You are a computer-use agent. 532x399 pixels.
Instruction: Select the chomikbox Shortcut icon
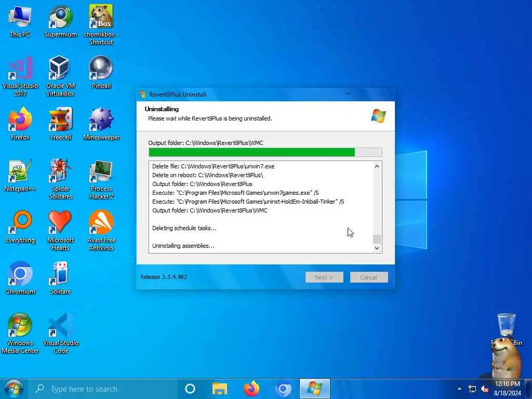101,25
